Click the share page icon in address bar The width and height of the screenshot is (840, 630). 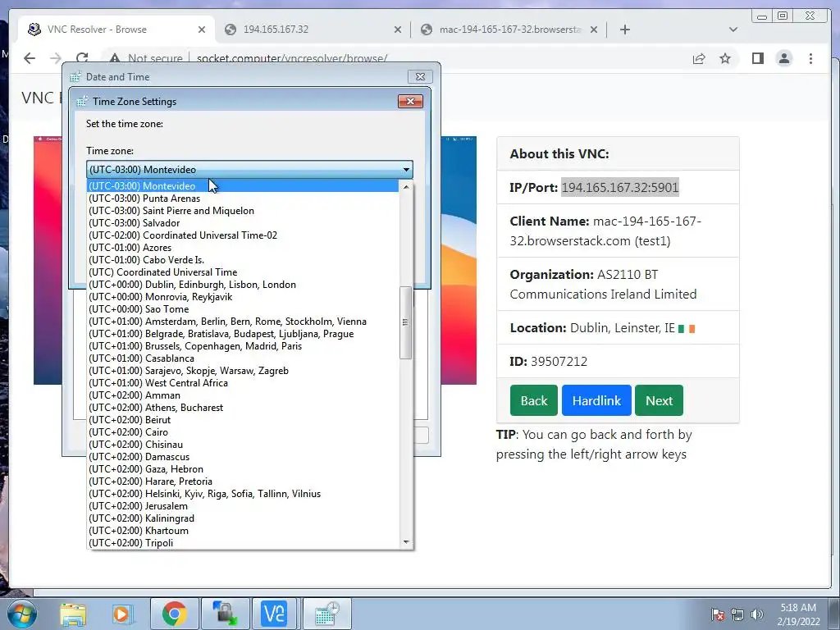[x=699, y=58]
